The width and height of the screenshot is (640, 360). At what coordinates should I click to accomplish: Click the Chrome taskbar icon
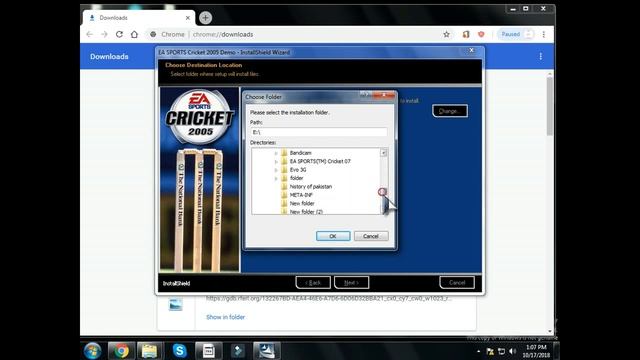coord(121,351)
